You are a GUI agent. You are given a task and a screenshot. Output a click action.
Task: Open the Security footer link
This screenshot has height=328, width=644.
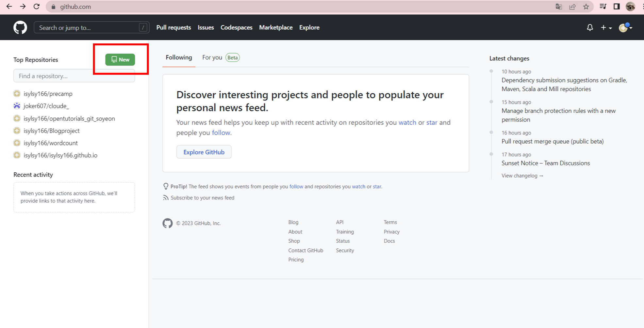coord(345,250)
